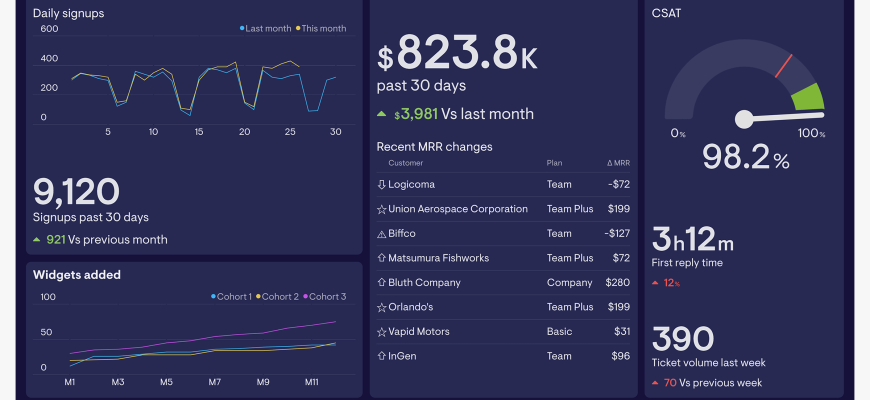
Task: Sort by the Customer column header
Action: (405, 163)
